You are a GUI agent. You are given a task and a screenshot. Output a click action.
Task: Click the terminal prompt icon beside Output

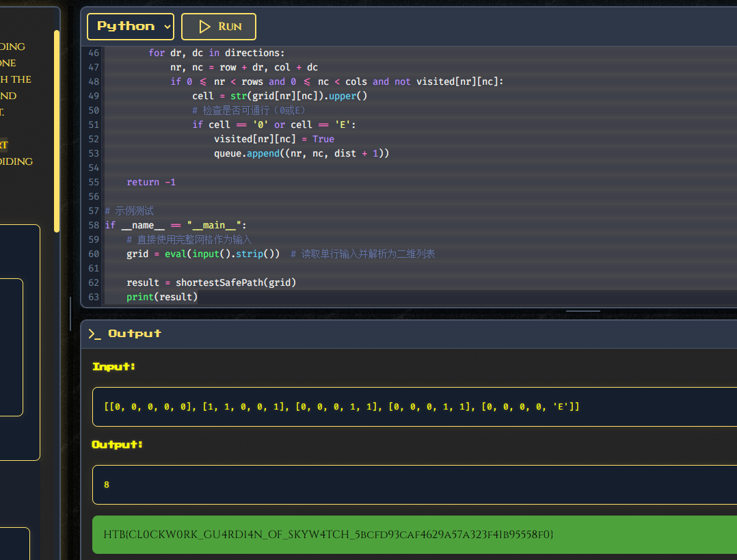pos(95,334)
